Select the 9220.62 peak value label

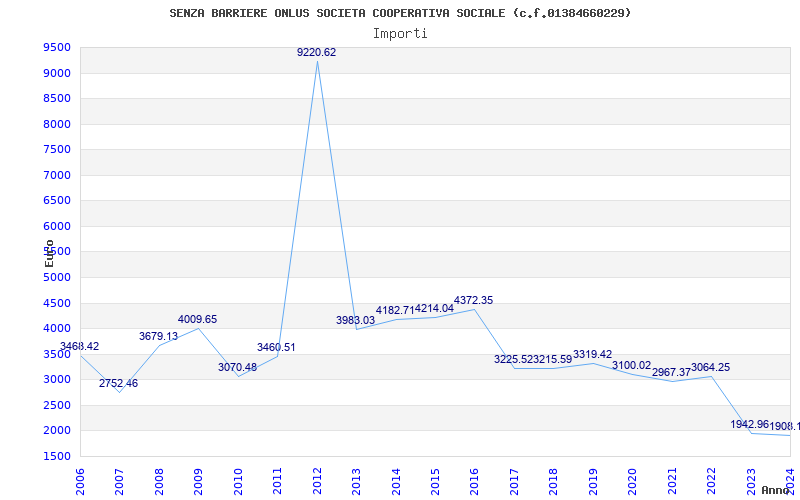pyautogui.click(x=316, y=53)
